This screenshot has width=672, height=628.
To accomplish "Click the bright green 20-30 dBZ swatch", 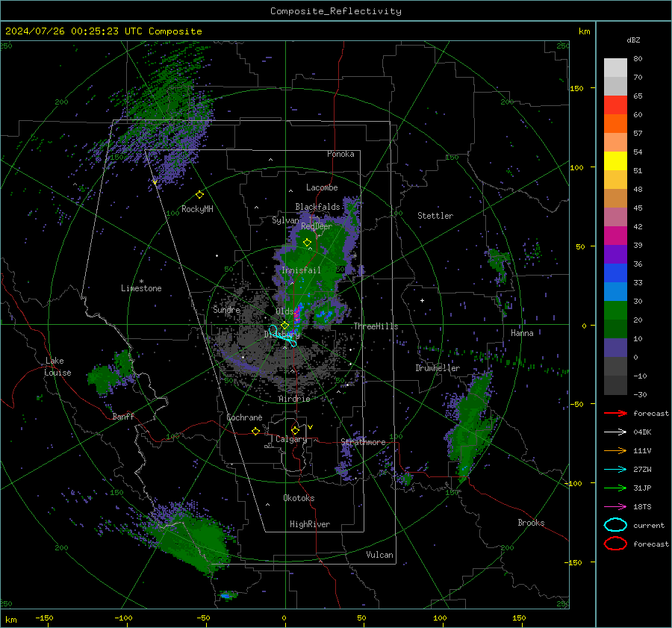I will pos(615,311).
